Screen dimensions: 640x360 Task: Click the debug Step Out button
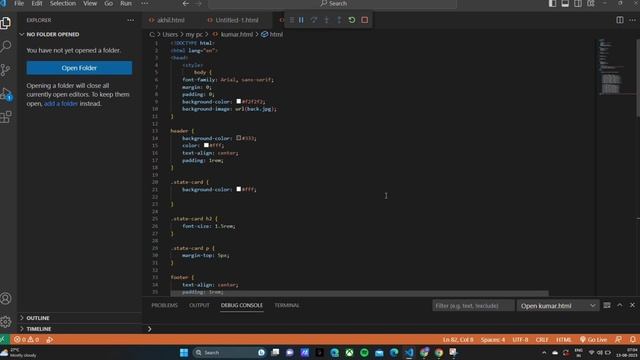(x=339, y=20)
